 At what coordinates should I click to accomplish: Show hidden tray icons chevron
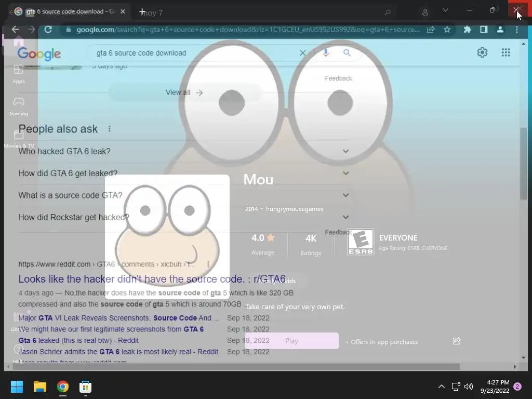point(442,387)
